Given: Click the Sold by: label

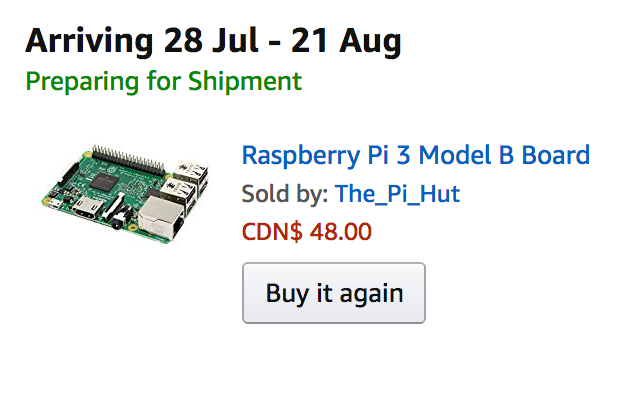Looking at the screenshot, I should (x=285, y=194).
